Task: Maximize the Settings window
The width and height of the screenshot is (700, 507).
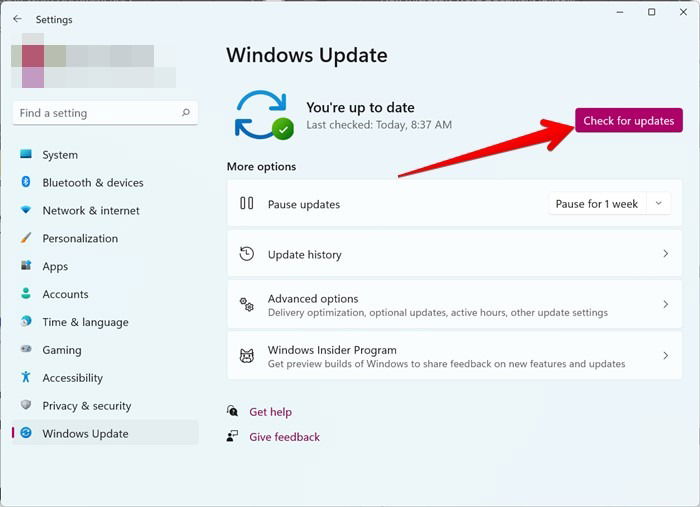Action: click(x=651, y=12)
